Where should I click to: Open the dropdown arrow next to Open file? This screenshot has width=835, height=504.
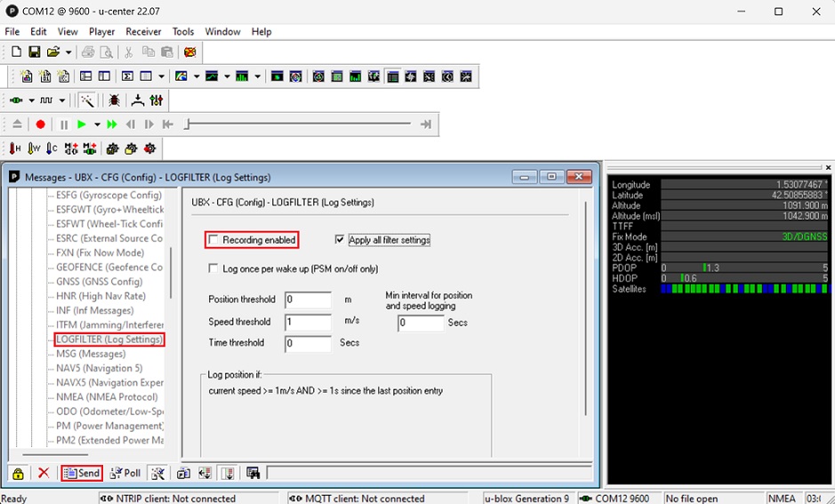tap(68, 52)
